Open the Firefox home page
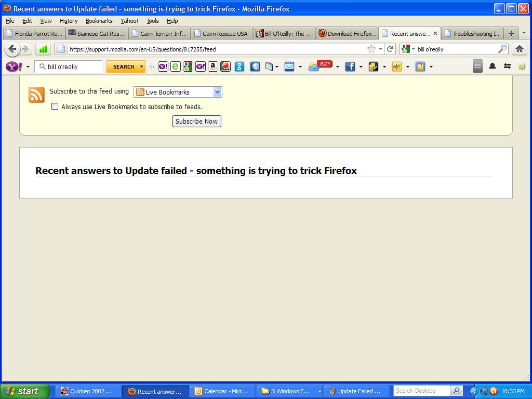The width and height of the screenshot is (532, 399). coord(520,49)
